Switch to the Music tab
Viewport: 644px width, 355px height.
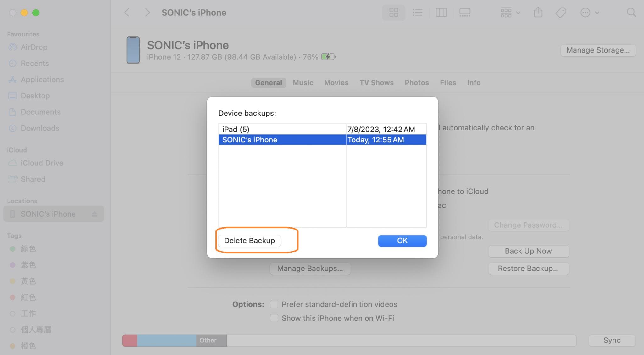click(303, 83)
